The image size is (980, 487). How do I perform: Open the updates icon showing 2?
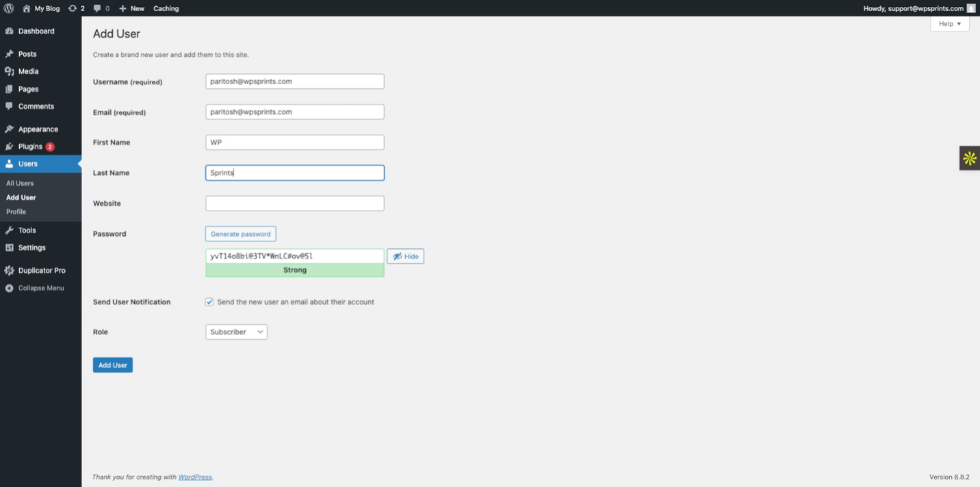73,8
